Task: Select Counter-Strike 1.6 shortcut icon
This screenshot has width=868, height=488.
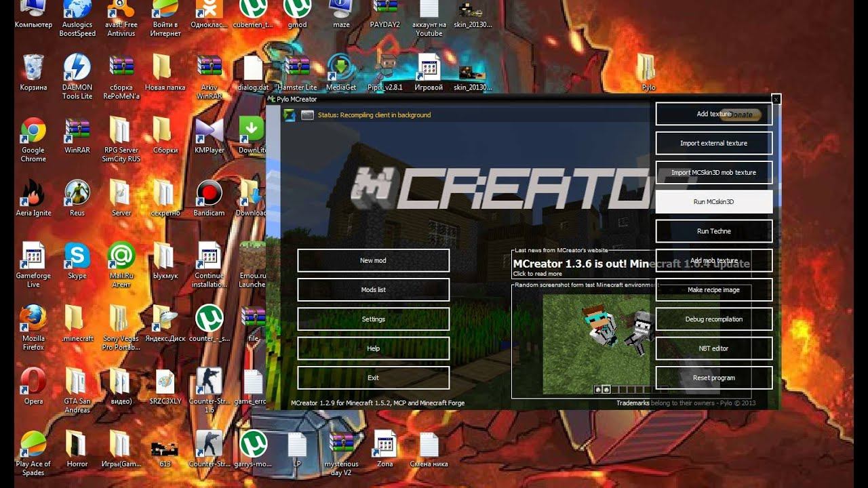Action: click(210, 390)
